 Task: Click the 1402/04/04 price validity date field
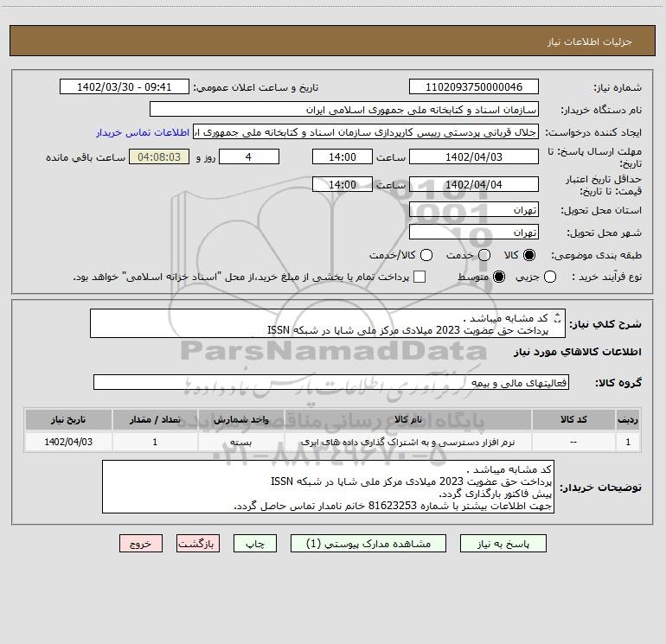474,185
